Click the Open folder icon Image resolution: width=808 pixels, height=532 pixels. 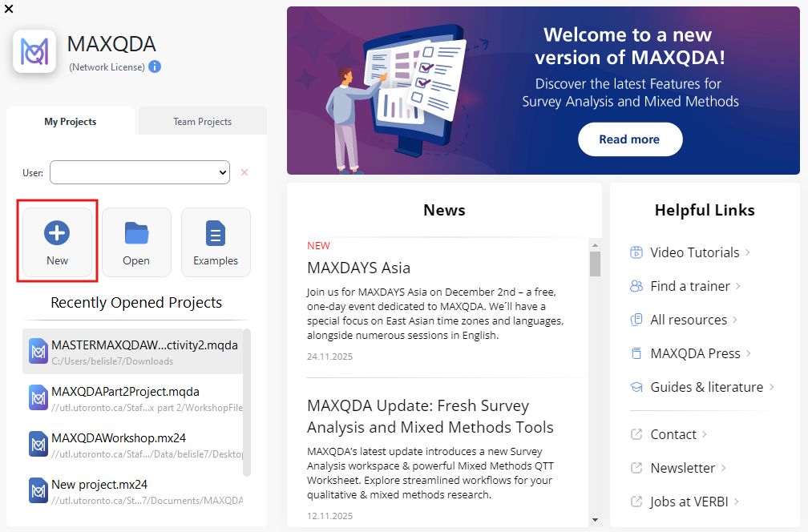coord(136,233)
